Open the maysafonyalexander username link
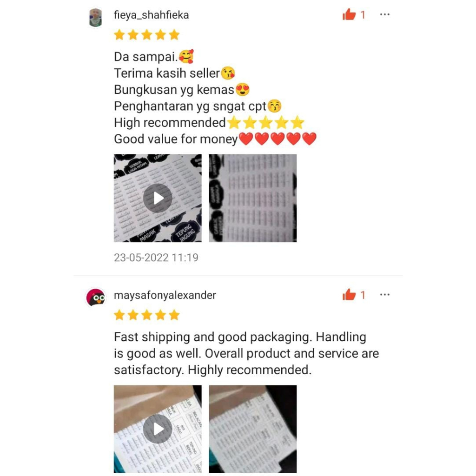 (165, 295)
